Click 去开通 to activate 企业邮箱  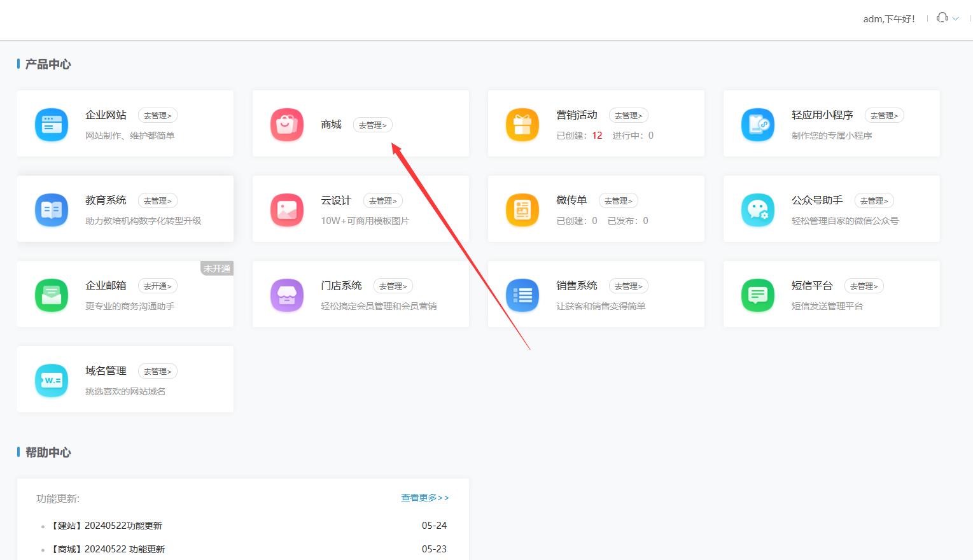[x=157, y=286]
